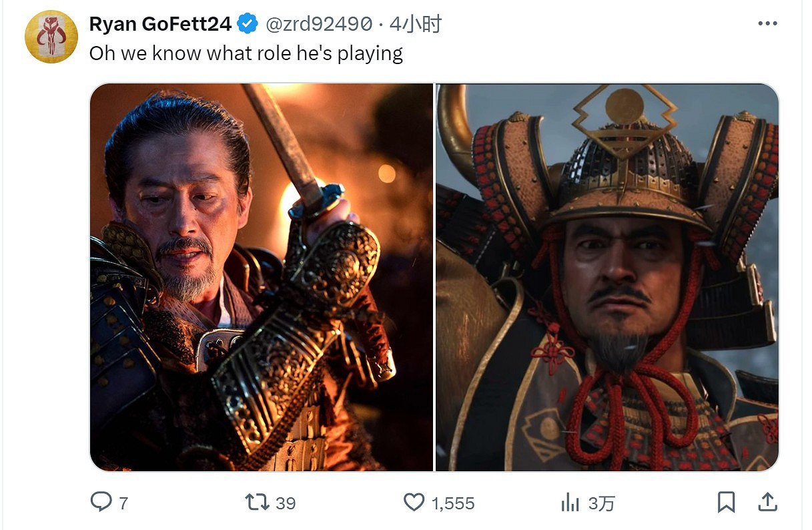Click the blue verified checkmark badge
Image resolution: width=812 pixels, height=530 pixels.
pyautogui.click(x=248, y=25)
